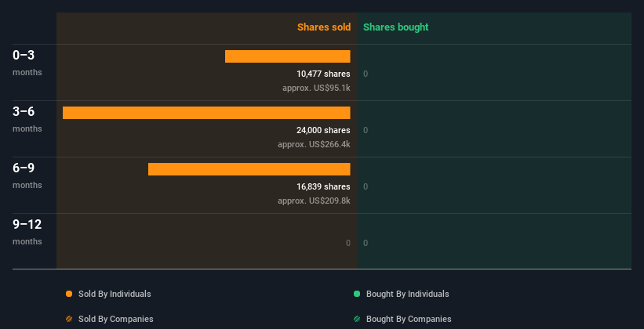The image size is (644, 329).
Task: Click the 0–3 months row label
Action: coord(27,63)
